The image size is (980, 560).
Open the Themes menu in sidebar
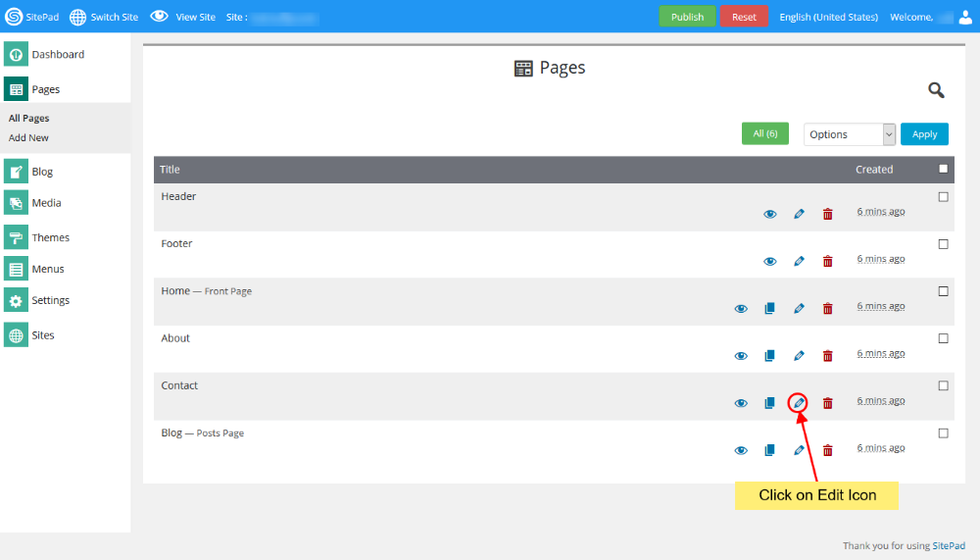(x=50, y=237)
